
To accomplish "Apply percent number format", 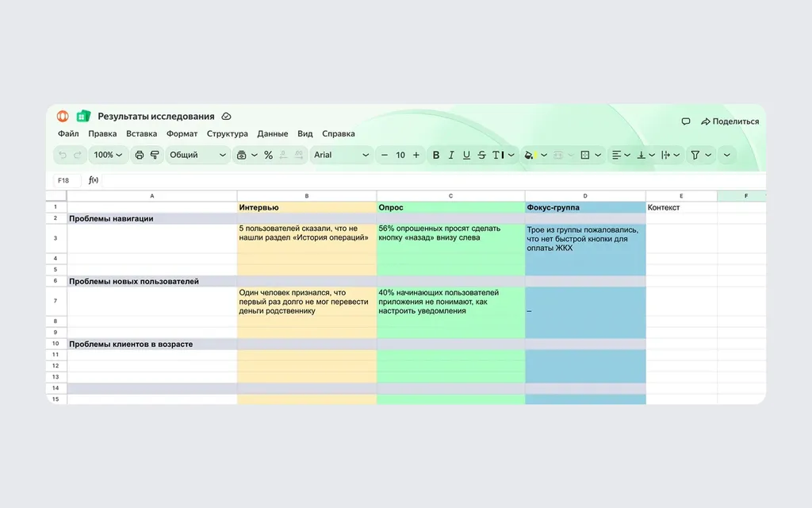I will [268, 155].
